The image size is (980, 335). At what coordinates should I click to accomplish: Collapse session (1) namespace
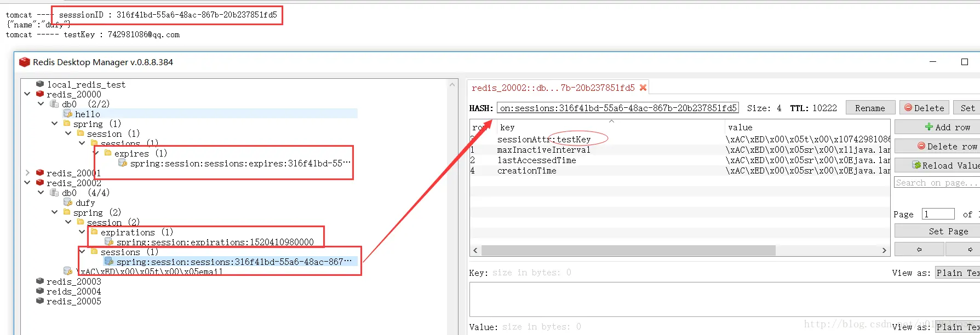coord(68,134)
